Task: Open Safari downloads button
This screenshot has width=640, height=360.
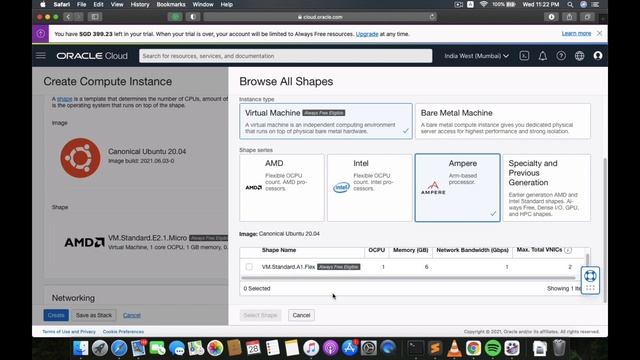Action: pos(551,17)
